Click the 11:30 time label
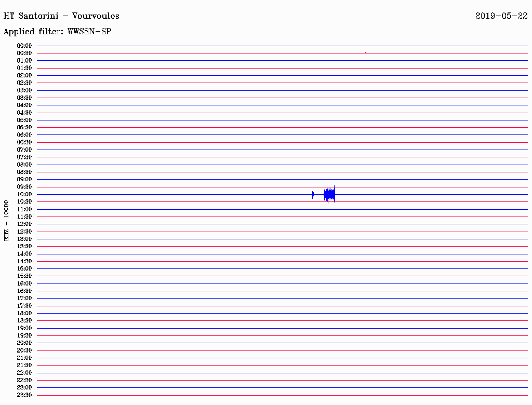Screen dimensions: 532x405 (24, 217)
